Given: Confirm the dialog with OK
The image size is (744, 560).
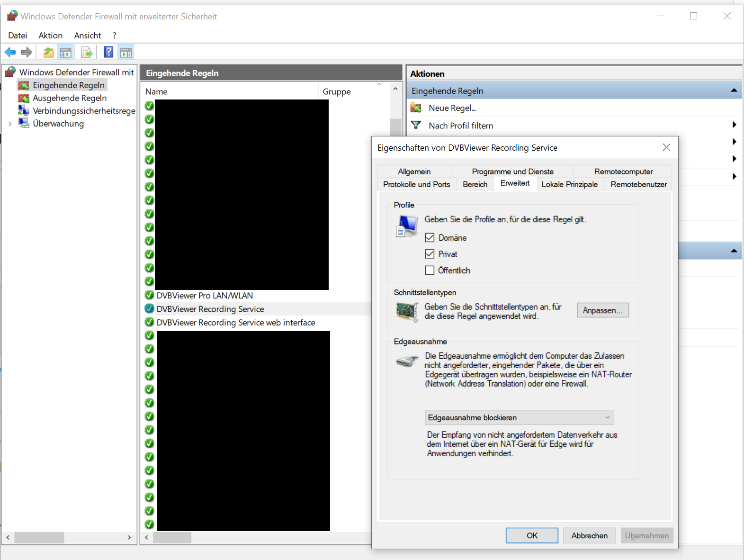Looking at the screenshot, I should pyautogui.click(x=532, y=535).
